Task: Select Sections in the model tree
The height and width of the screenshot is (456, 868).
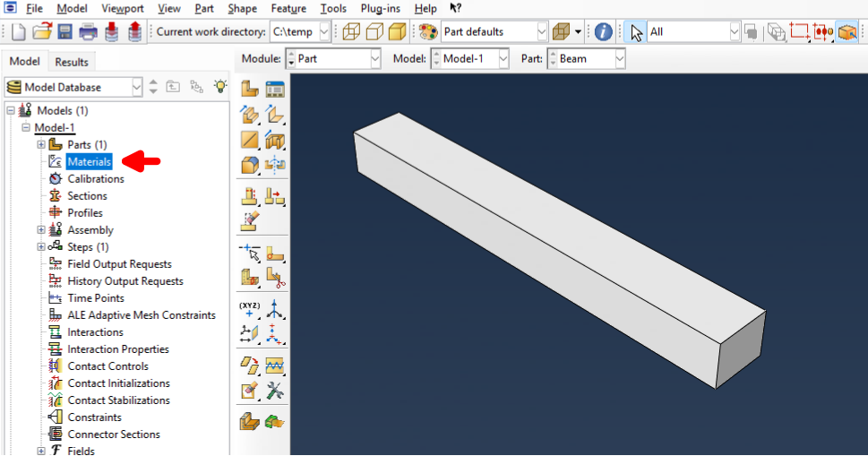Action: tap(87, 196)
